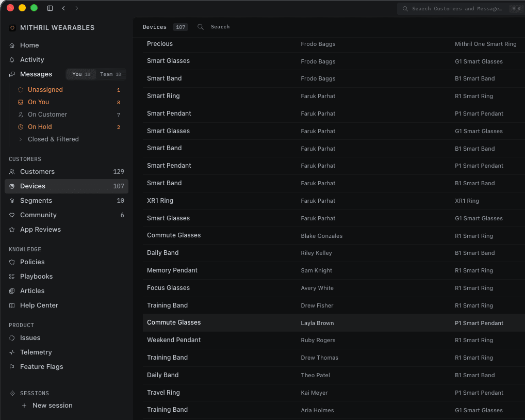The height and width of the screenshot is (420, 525).
Task: Click the App Reviews star icon
Action: pos(12,230)
